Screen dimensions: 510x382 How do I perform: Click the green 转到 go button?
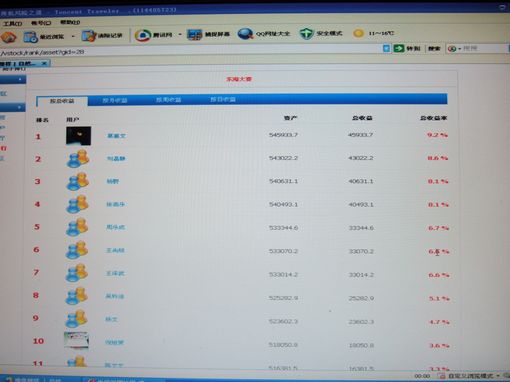tap(406, 48)
